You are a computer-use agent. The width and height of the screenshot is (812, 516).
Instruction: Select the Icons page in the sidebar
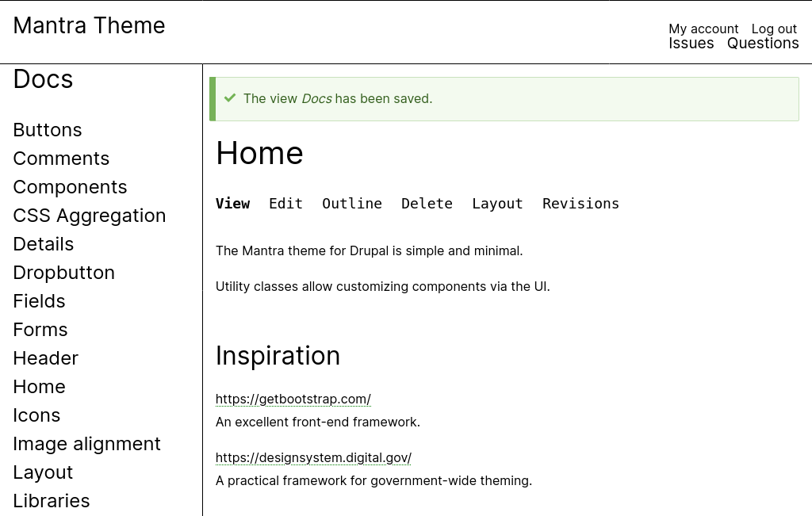(36, 415)
